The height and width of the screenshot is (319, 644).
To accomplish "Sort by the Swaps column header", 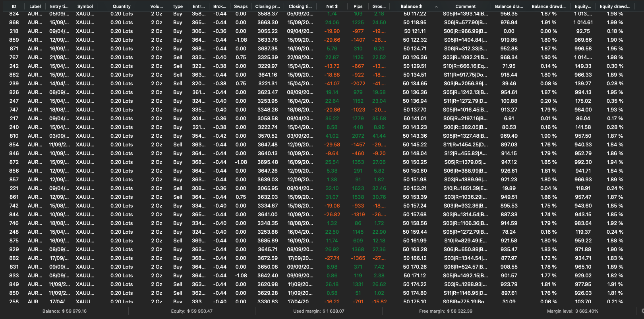I will (x=241, y=6).
